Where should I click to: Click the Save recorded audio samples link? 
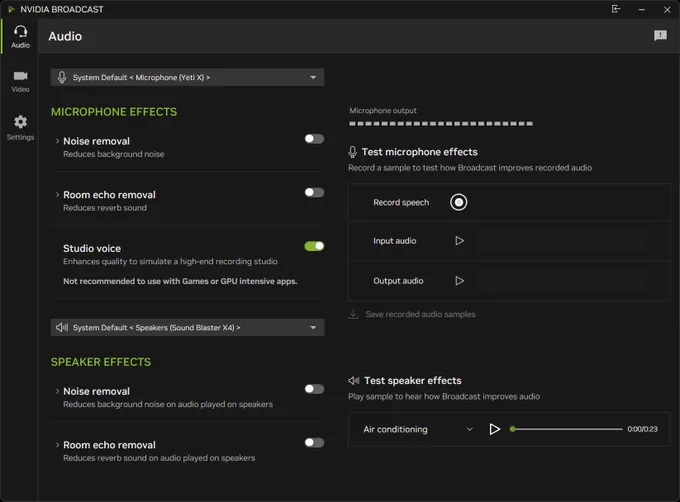point(420,314)
